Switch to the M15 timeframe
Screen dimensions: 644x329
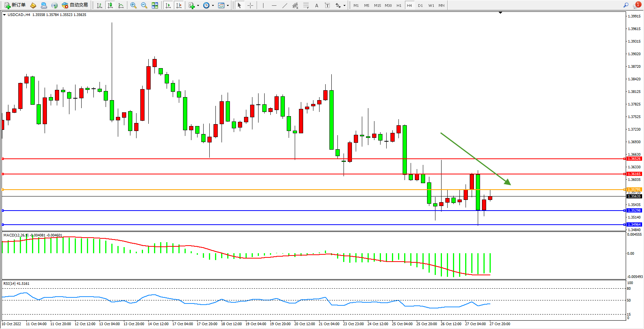pyautogui.click(x=377, y=5)
